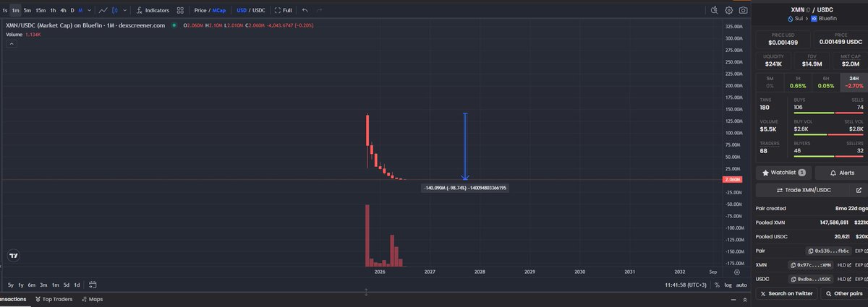
Task: Set date range to 5y
Action: (10, 285)
